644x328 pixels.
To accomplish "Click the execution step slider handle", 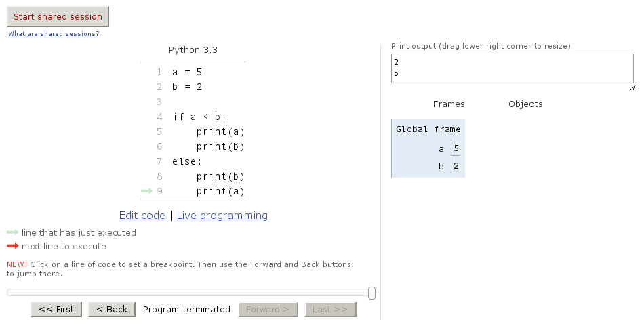I will (372, 293).
